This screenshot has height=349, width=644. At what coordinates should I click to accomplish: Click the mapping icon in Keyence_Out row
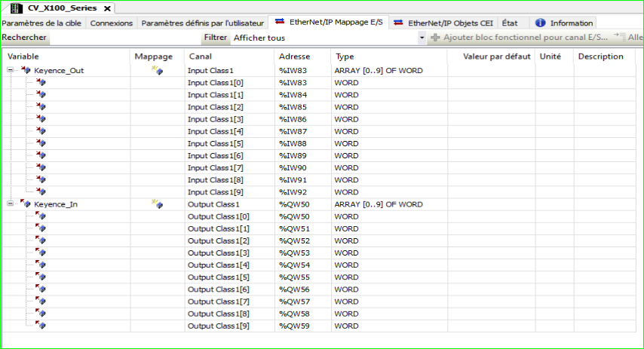coord(157,70)
